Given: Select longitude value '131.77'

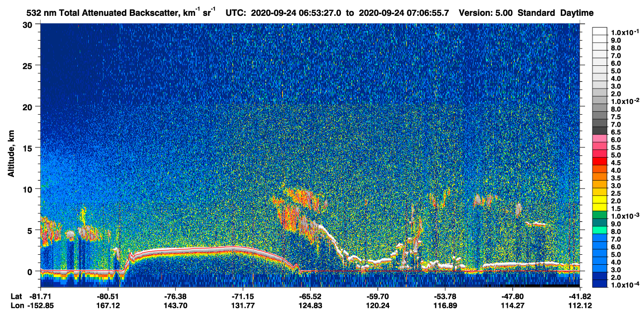Looking at the screenshot, I should click(x=243, y=306).
